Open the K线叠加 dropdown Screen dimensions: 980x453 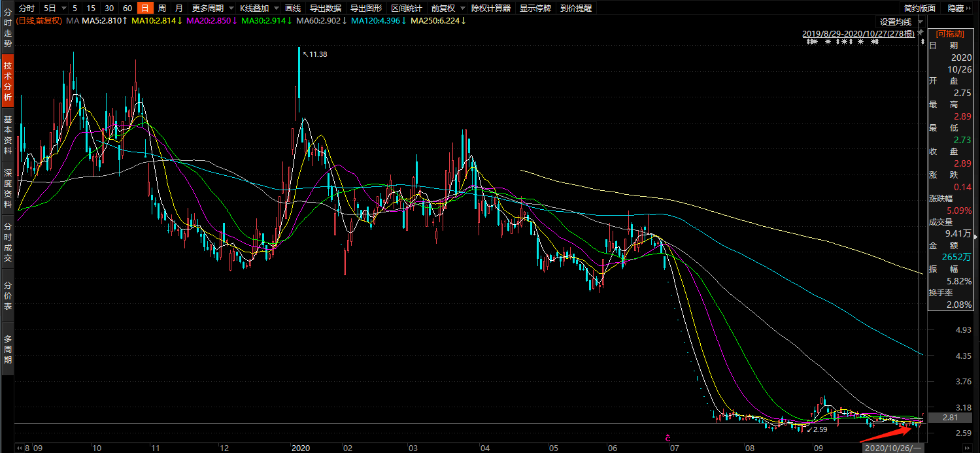tap(258, 8)
